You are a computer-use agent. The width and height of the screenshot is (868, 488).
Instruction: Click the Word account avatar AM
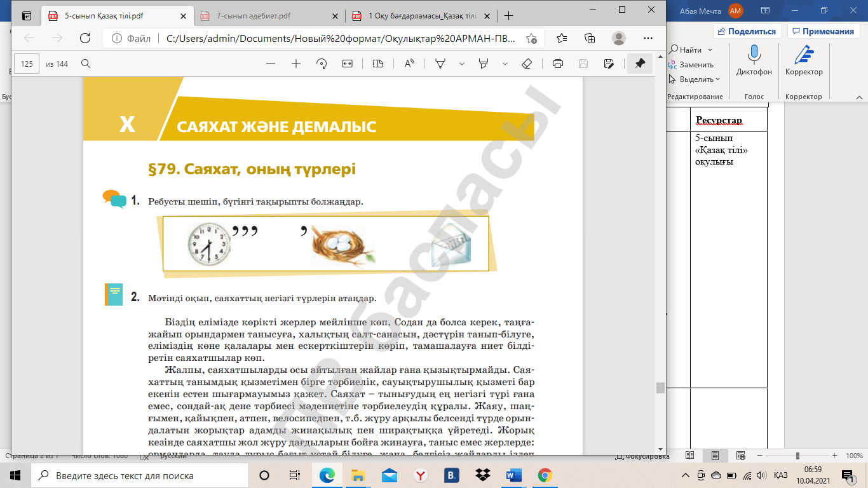point(736,10)
